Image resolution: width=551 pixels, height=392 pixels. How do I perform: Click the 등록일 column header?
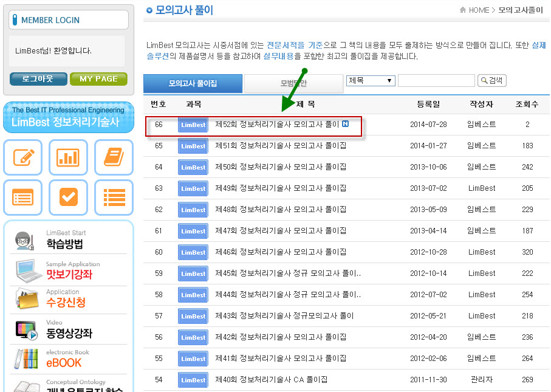[x=428, y=104]
